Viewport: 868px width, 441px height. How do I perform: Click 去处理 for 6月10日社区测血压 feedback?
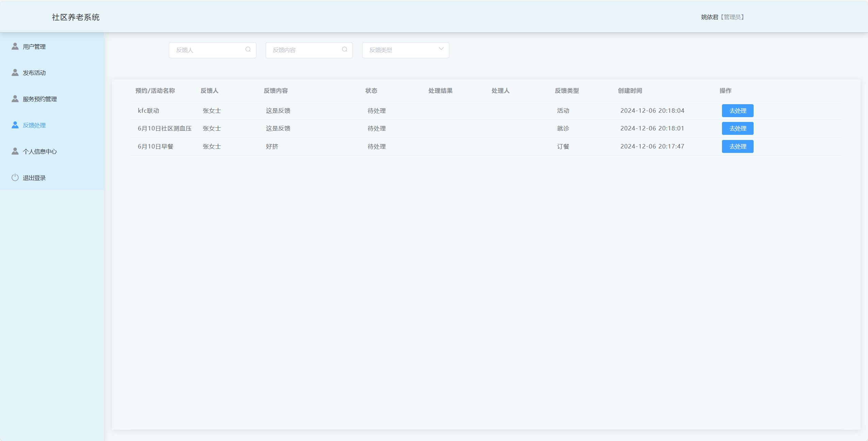[738, 128]
